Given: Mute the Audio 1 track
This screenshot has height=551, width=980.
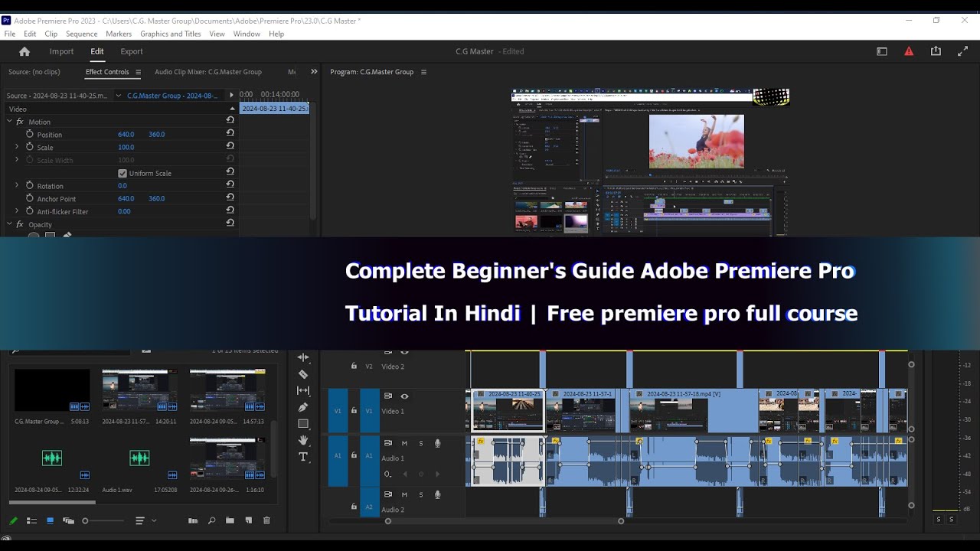Looking at the screenshot, I should click(x=404, y=443).
